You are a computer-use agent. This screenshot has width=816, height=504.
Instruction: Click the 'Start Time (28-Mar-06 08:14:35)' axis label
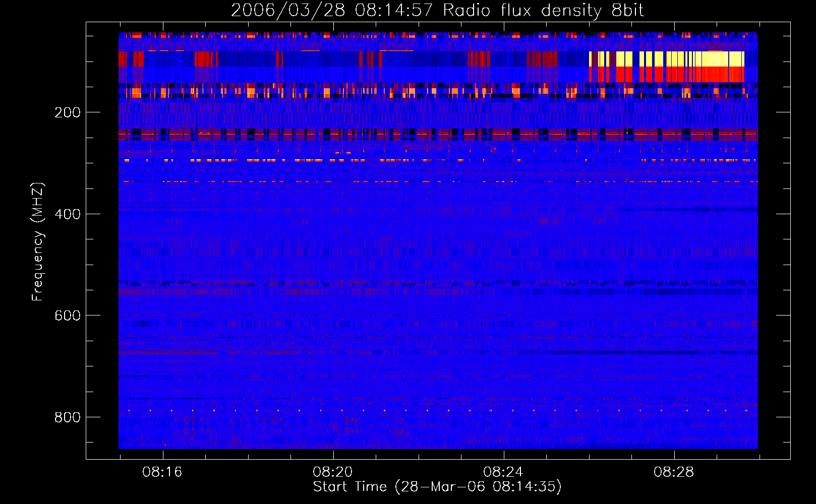pos(437,487)
